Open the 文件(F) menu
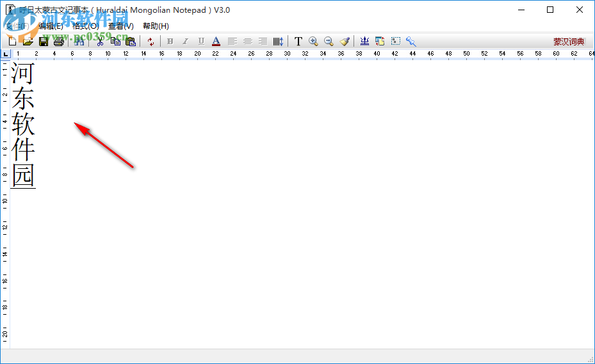 [17, 26]
